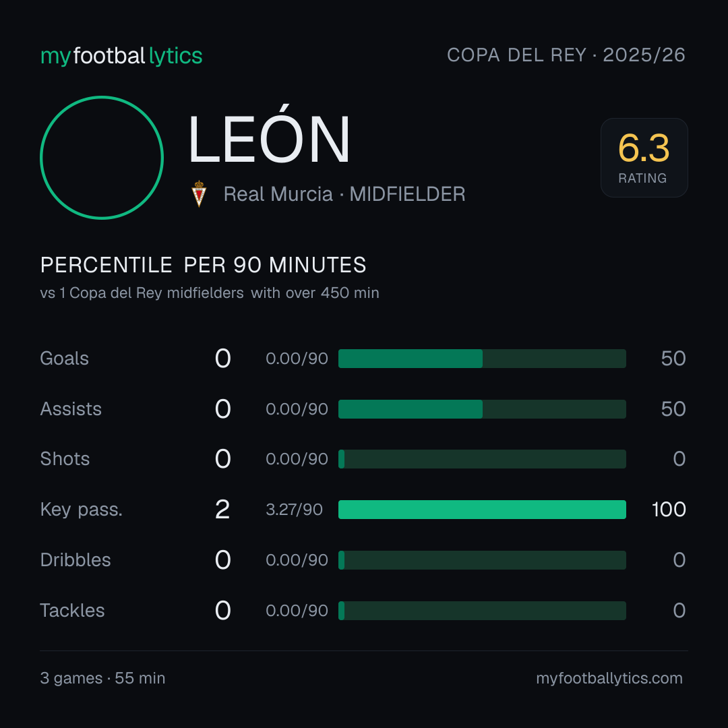
Task: Click the empty player photo circle
Action: tap(102, 157)
